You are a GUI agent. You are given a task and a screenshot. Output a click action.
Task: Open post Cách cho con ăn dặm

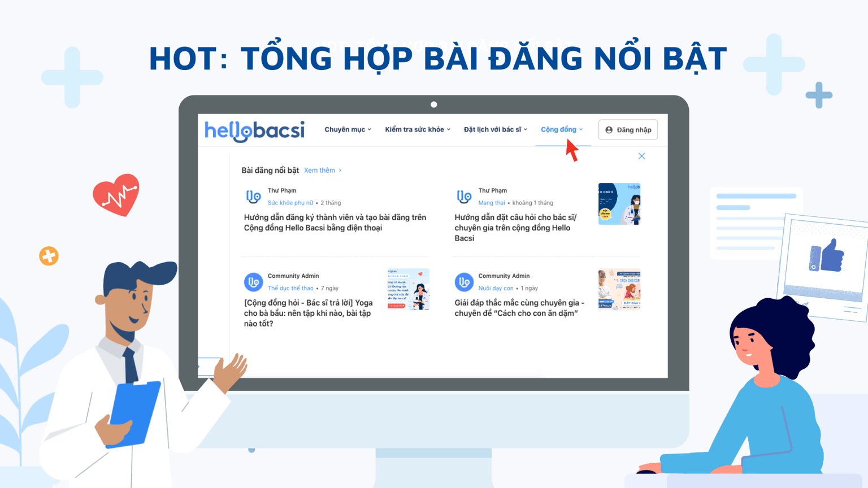pos(519,308)
